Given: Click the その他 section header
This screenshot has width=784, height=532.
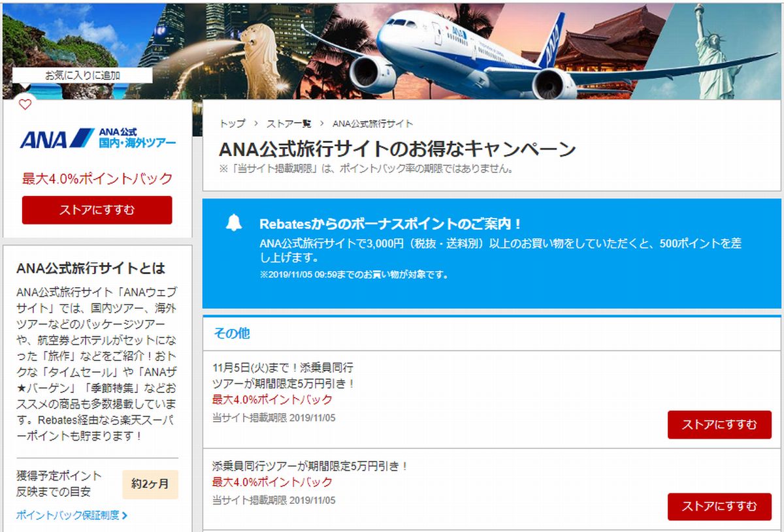Looking at the screenshot, I should coord(231,333).
